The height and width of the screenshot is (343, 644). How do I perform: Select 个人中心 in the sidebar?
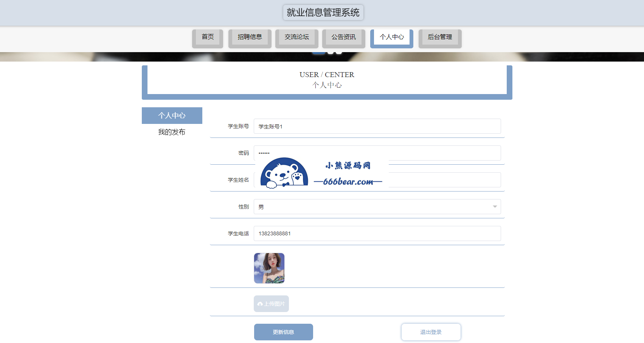[x=172, y=116]
